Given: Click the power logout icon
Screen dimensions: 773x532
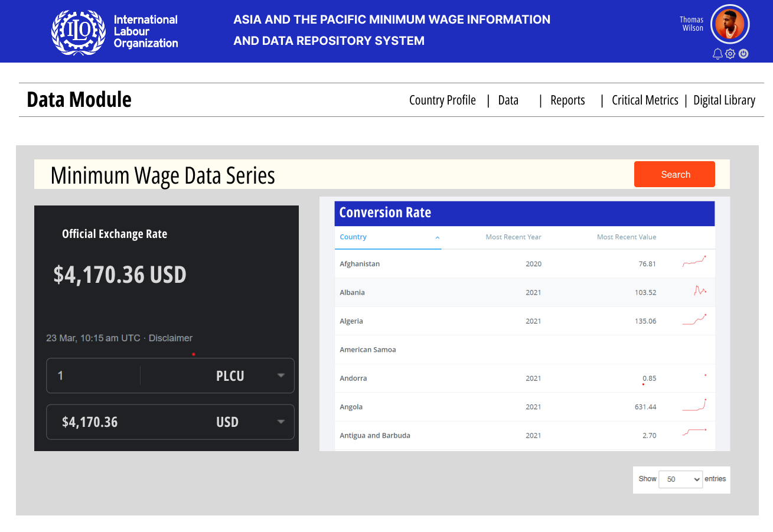Looking at the screenshot, I should tap(743, 54).
